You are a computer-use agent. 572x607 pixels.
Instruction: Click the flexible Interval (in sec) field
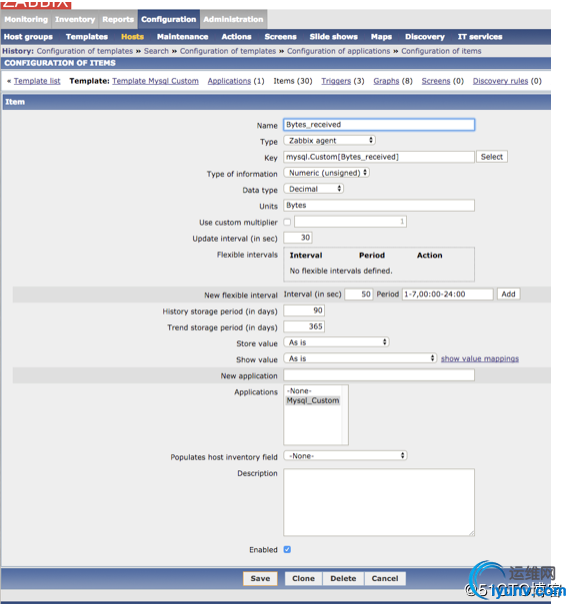coord(359,294)
